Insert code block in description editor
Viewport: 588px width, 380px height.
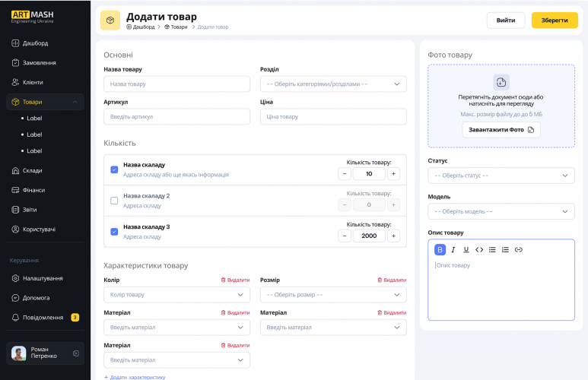tap(479, 249)
